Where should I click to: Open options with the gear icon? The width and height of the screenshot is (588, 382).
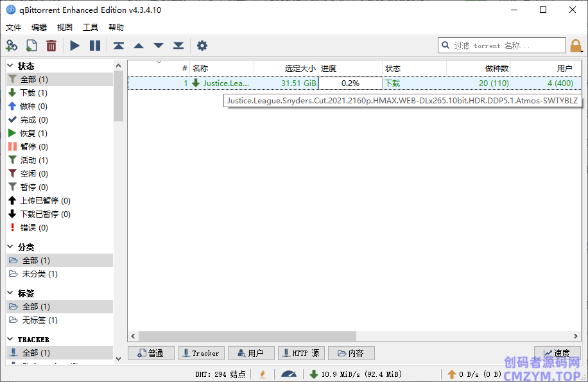(202, 46)
